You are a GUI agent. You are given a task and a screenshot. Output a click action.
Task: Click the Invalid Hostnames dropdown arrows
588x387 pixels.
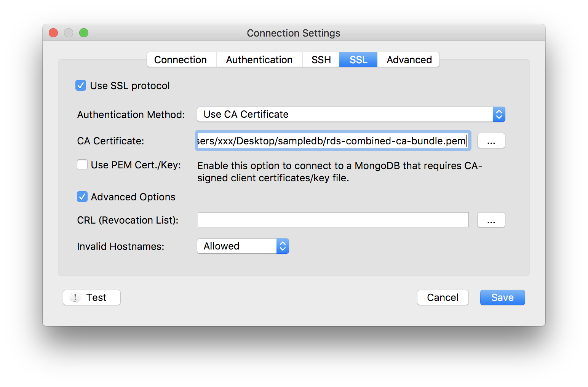point(283,246)
